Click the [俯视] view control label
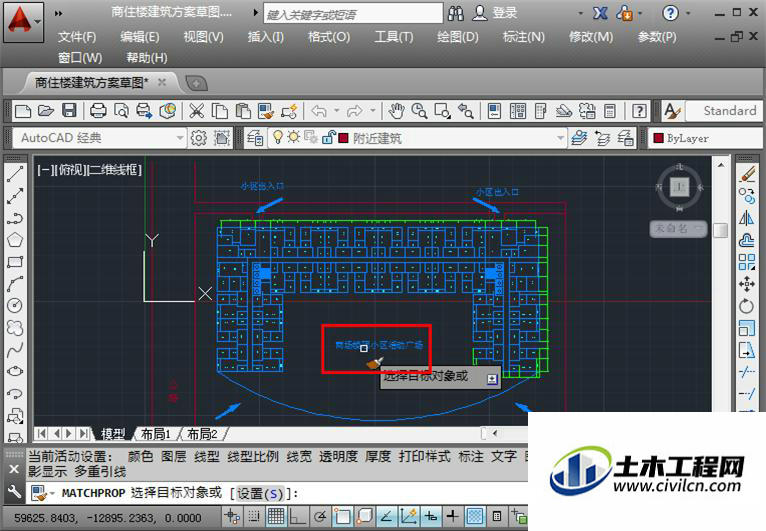766x531 pixels. coord(70,170)
